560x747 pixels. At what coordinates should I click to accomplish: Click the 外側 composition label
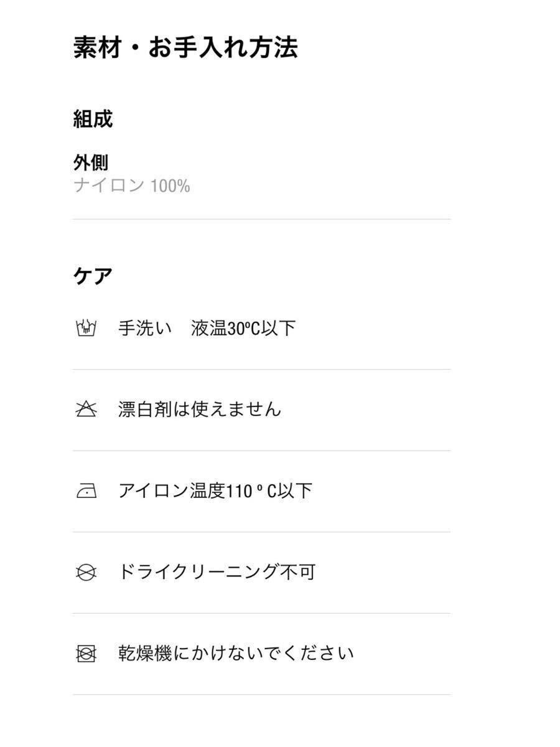91,163
